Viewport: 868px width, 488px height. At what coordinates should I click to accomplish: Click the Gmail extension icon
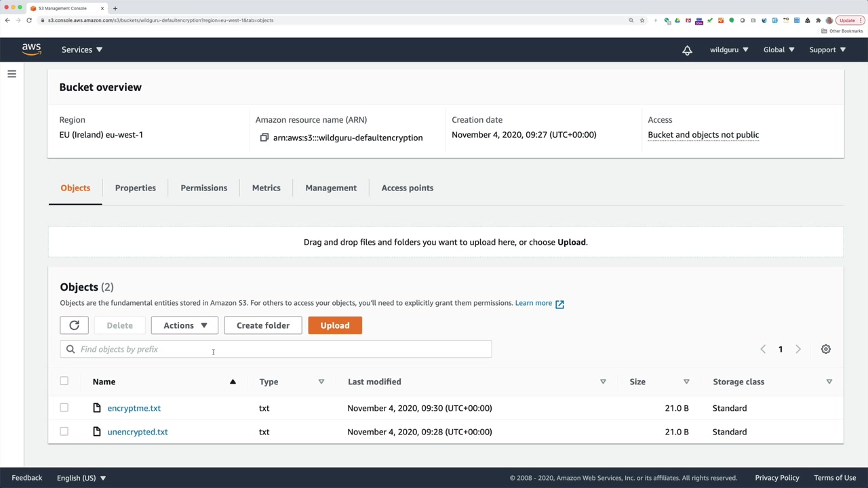coord(688,20)
